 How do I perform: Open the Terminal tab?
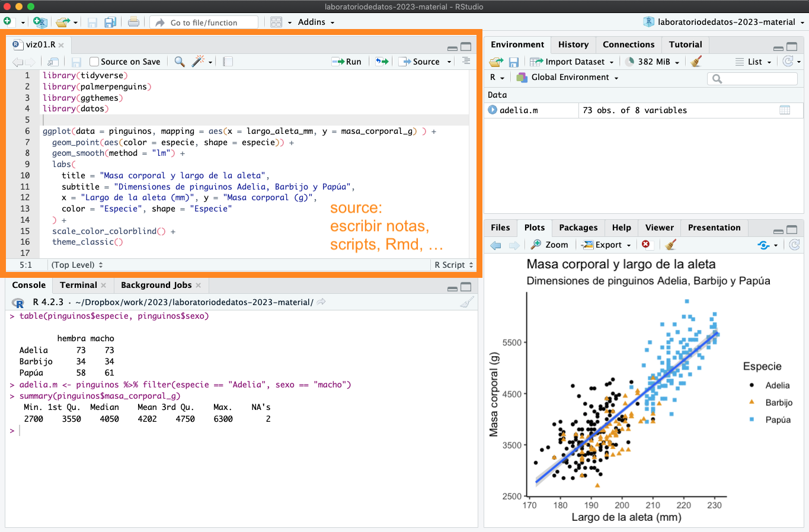tap(78, 285)
